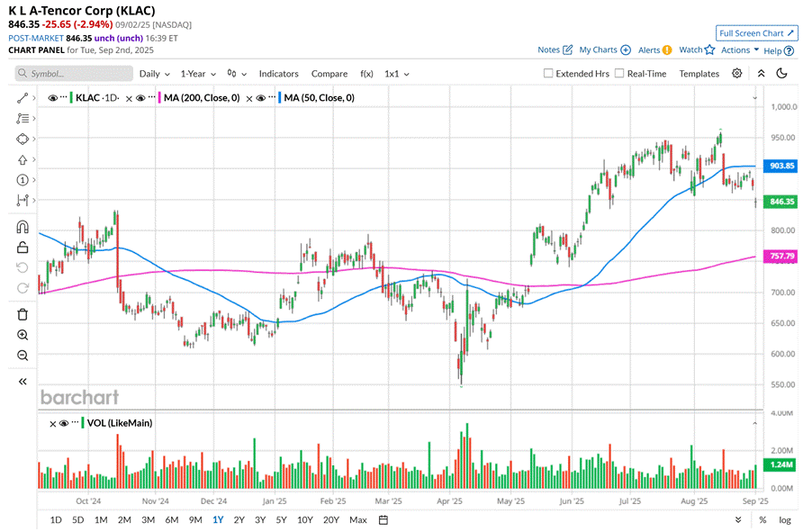Viewport: 812px width, 532px height.
Task: Switch the price axis to percent scale
Action: tap(762, 520)
